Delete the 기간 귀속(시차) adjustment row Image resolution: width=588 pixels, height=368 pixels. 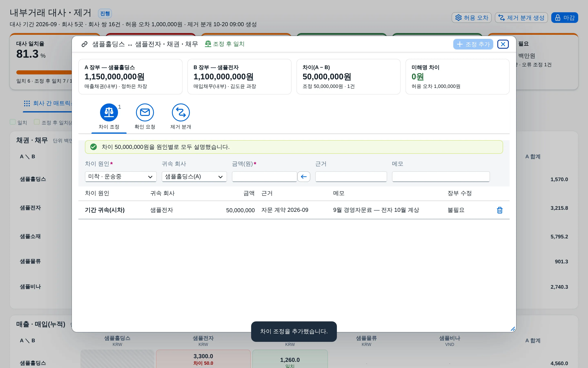[x=500, y=210]
